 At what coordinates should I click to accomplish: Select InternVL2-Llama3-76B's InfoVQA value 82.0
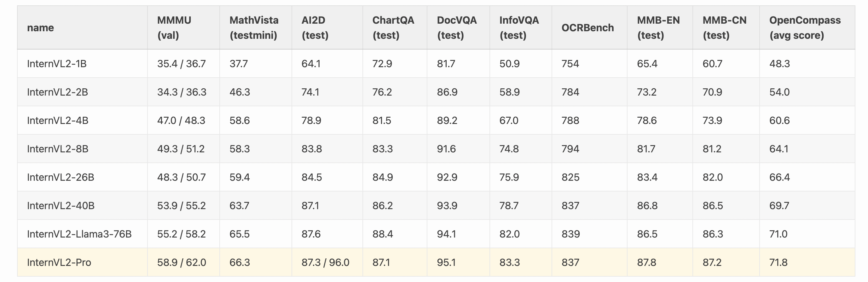click(x=509, y=234)
